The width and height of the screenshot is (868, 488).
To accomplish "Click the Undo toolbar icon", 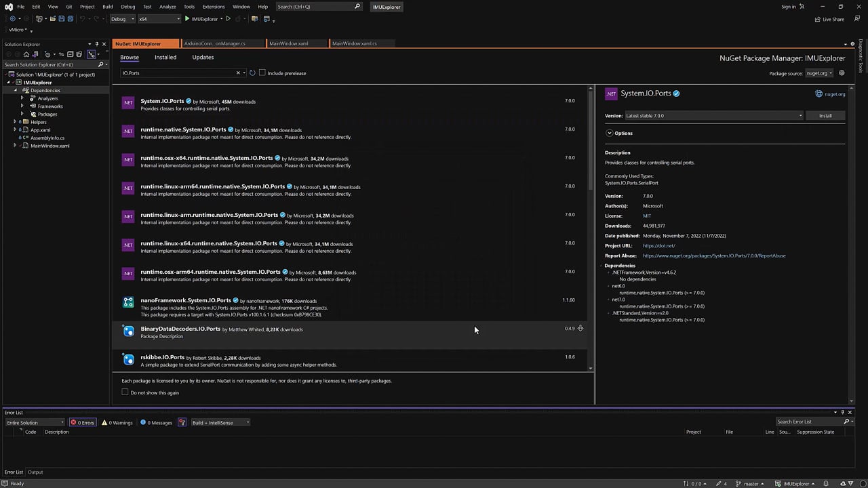I will click(x=82, y=19).
